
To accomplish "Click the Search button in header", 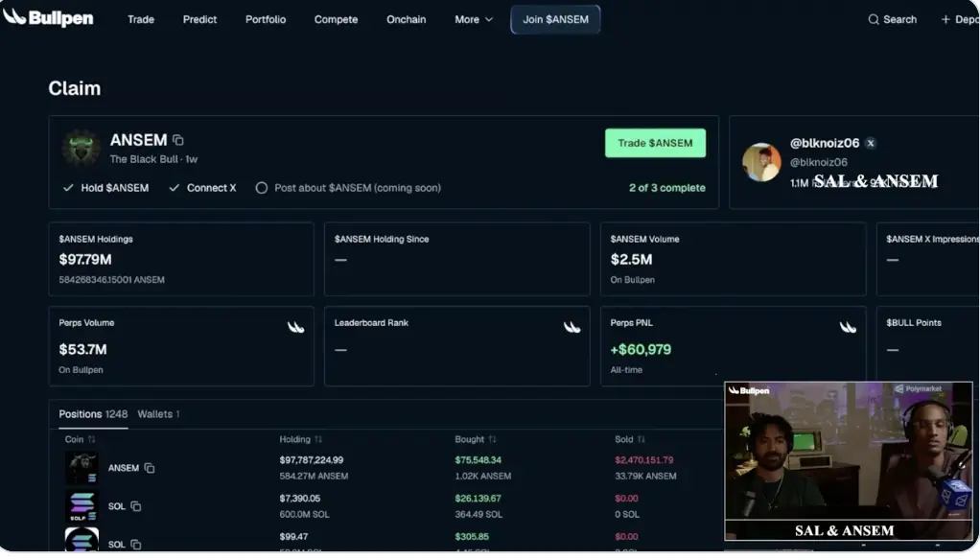I will click(x=893, y=19).
